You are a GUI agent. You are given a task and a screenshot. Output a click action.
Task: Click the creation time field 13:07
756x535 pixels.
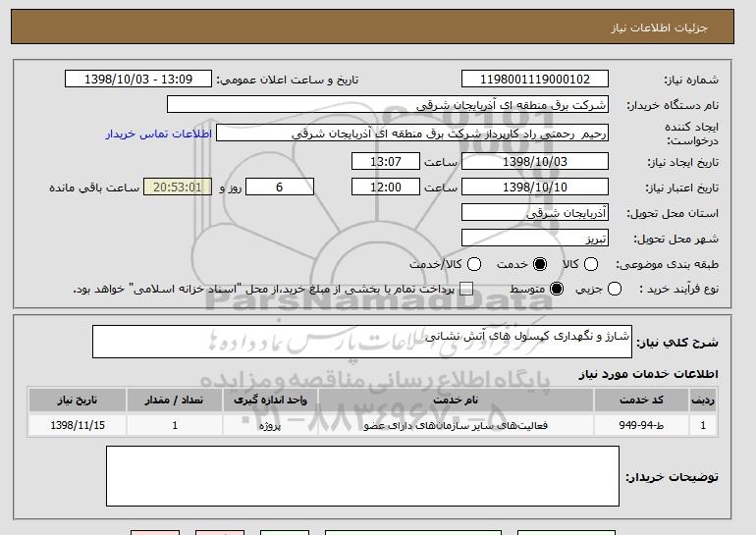(386, 161)
